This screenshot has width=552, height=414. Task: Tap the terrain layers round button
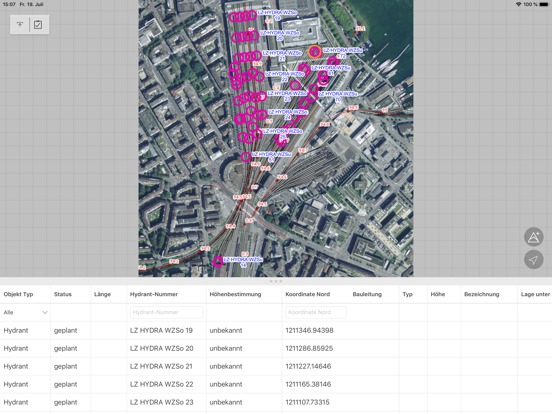(x=533, y=237)
